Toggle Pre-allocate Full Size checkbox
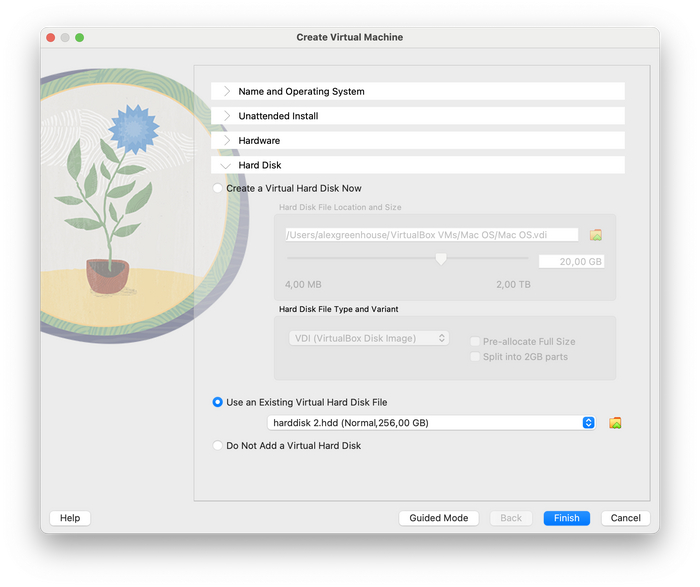Screen dimensions: 700x587 476,341
